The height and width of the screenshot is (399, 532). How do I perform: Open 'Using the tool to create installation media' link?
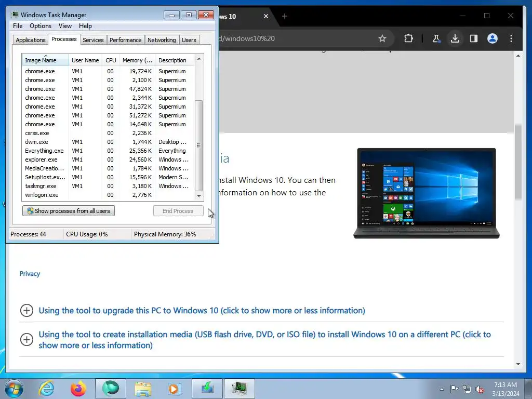[264, 340]
